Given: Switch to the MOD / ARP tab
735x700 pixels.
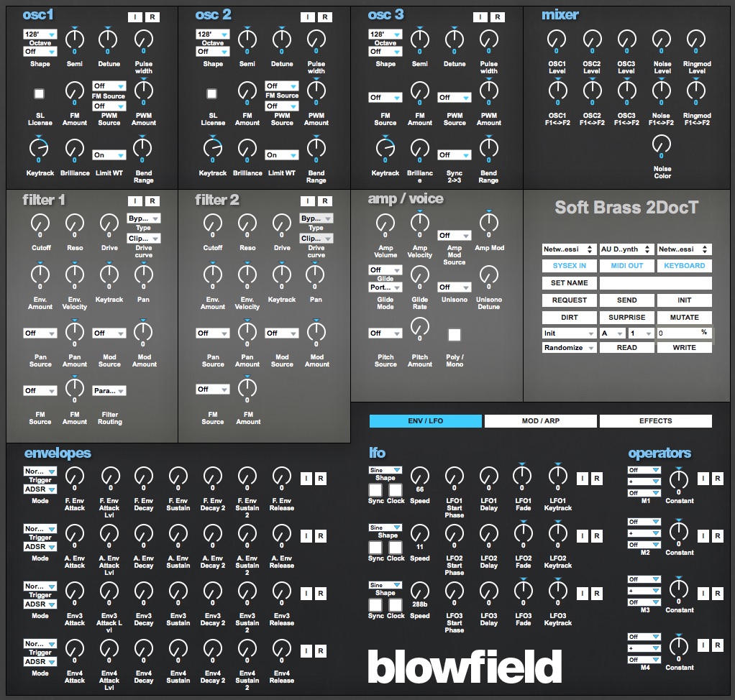Looking at the screenshot, I should pyautogui.click(x=540, y=421).
